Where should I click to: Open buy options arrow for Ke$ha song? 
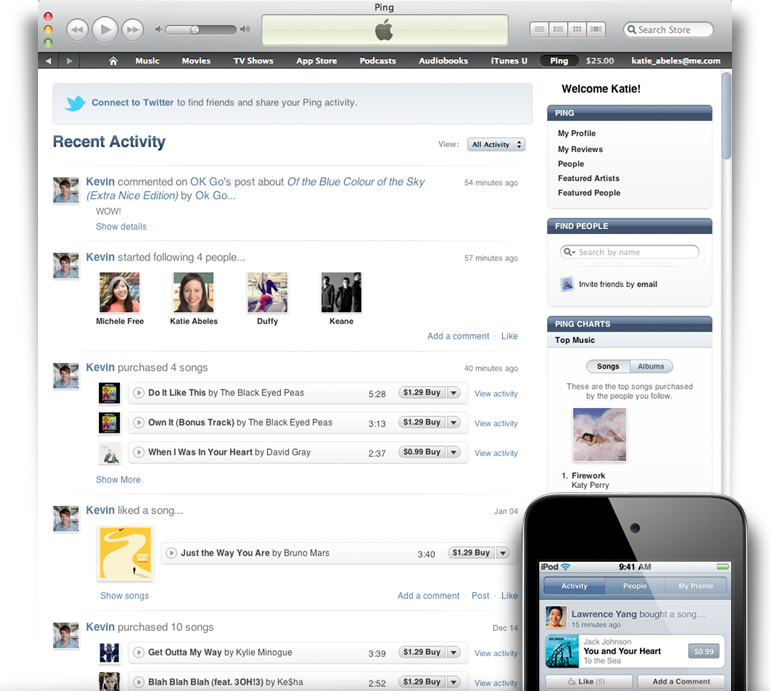coord(454,682)
